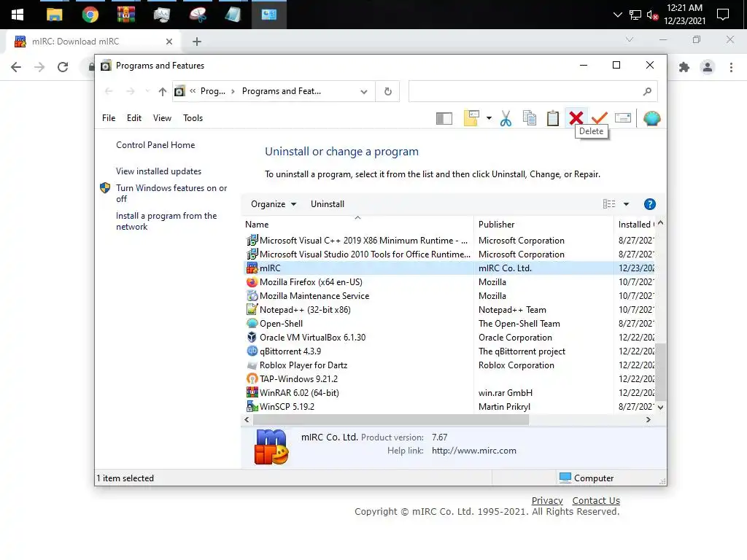Select the Mozilla Maintenance Service row

tap(449, 296)
